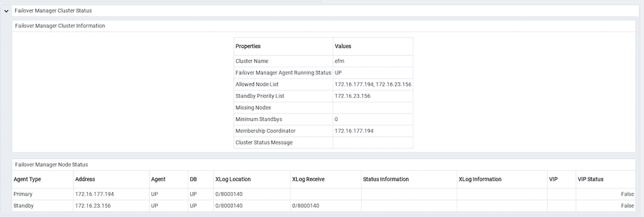
Task: Select the Failover Manager Cluster Status title
Action: pyautogui.click(x=54, y=11)
